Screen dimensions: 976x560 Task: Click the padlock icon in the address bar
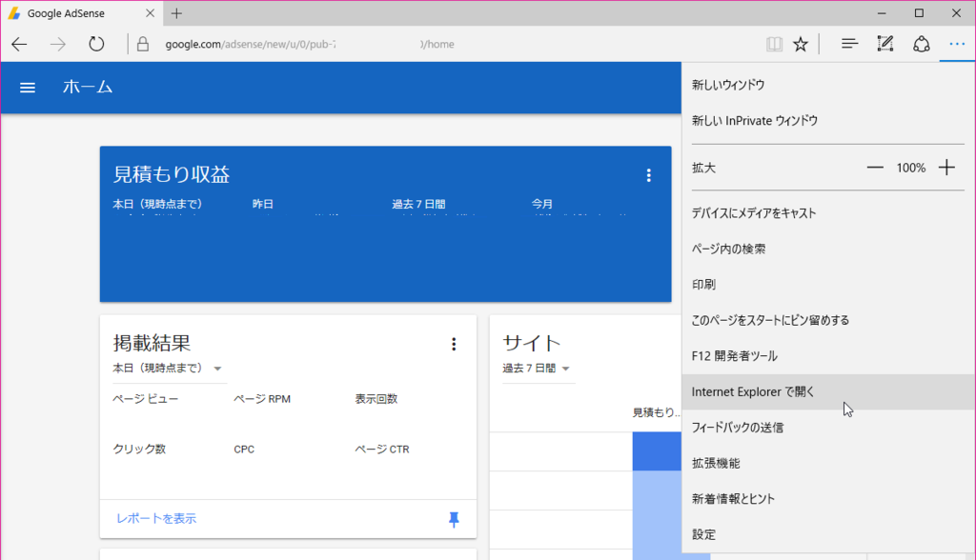click(143, 44)
